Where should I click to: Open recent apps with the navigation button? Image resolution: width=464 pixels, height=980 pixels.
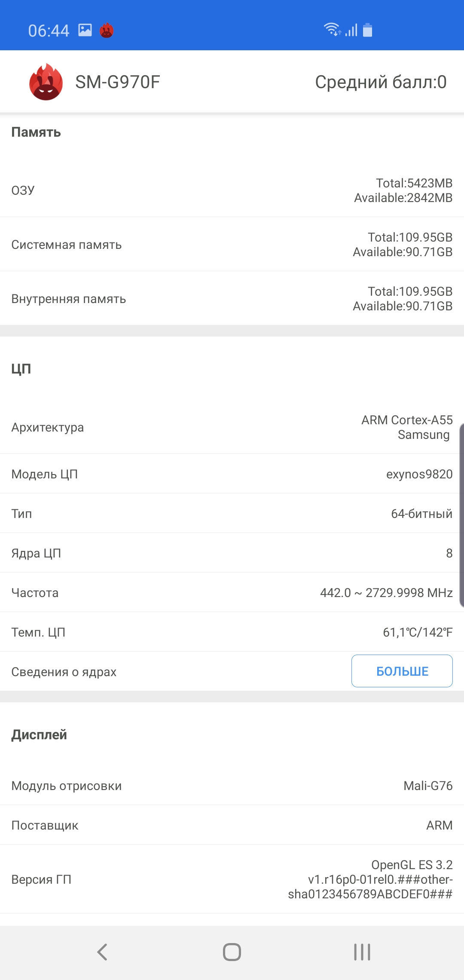pyautogui.click(x=362, y=952)
